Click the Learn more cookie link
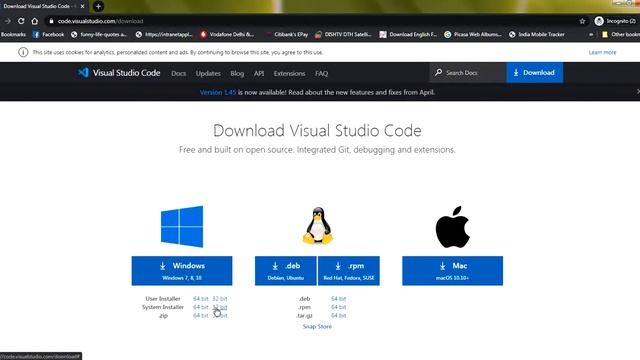Screen dimensions: 640x360 [602, 52]
